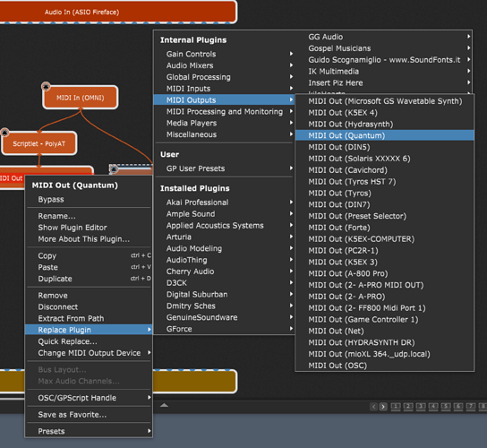Choose Duplicate from the context menu

point(89,279)
